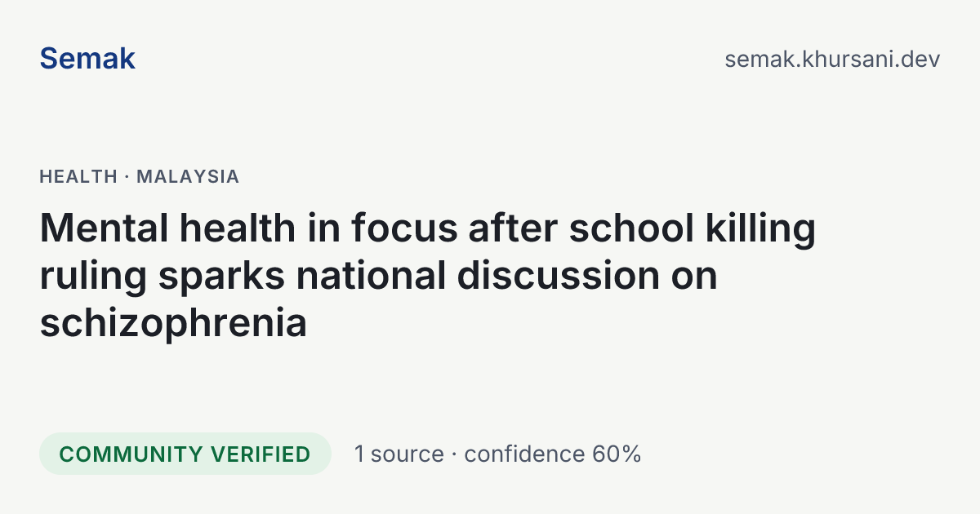Image resolution: width=980 pixels, height=514 pixels.
Task: Select the MALAYSIA category label
Action: [188, 176]
